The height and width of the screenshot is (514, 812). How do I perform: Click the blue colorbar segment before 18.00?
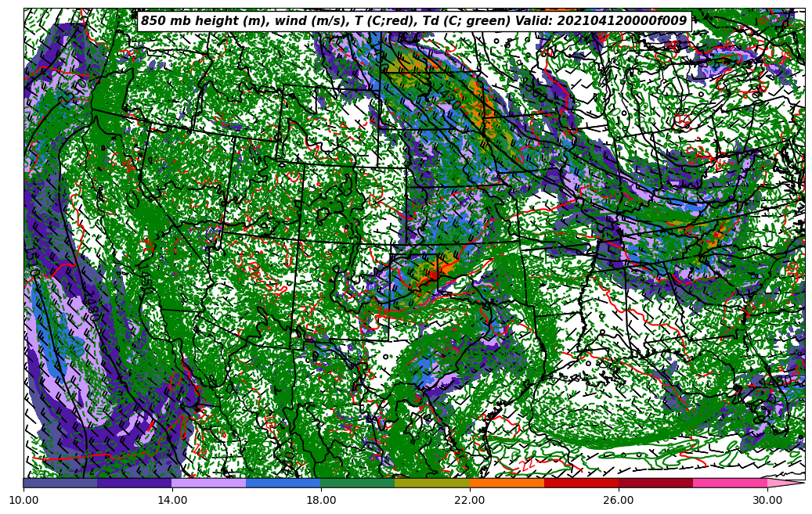[283, 483]
